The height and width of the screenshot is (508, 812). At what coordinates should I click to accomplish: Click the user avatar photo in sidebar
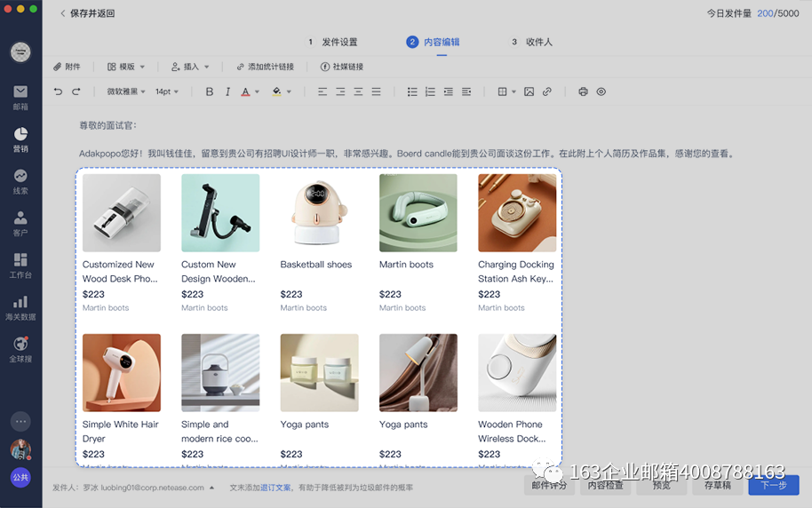tap(20, 449)
